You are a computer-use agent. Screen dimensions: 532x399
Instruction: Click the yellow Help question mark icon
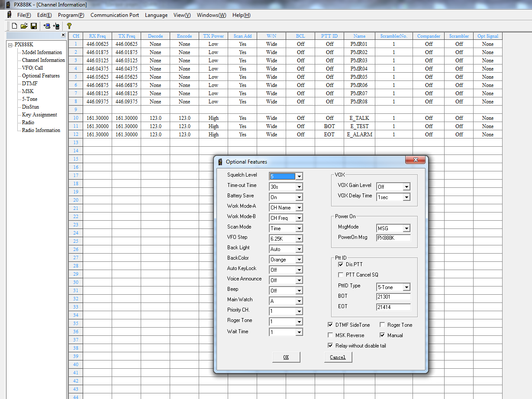pos(69,26)
